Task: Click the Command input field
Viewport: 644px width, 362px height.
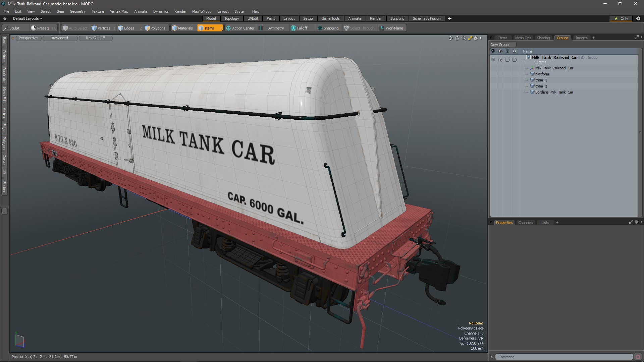Action: (x=564, y=357)
